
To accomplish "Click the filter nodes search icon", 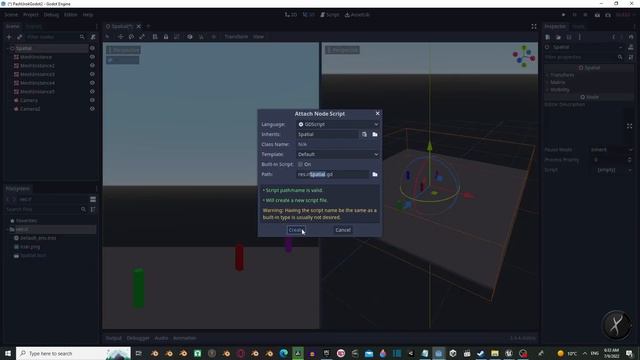I will [x=82, y=37].
